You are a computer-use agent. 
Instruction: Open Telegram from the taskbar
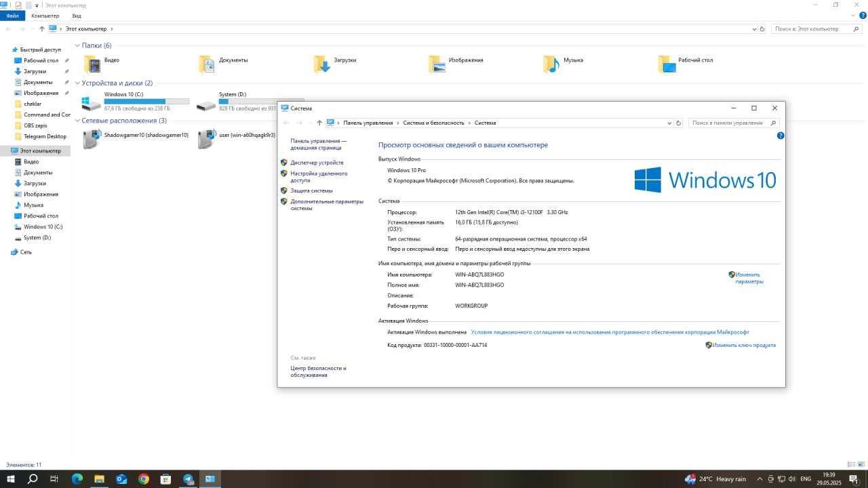click(188, 479)
